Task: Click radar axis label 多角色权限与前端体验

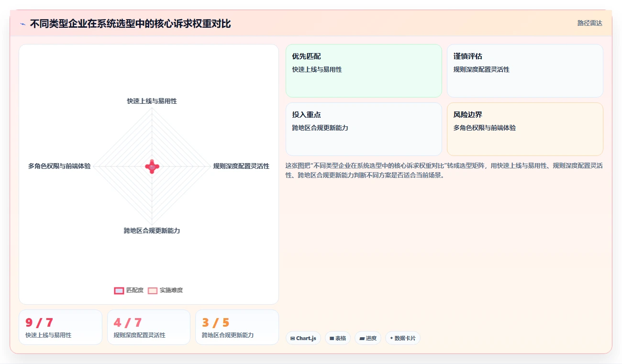Action: (x=59, y=166)
